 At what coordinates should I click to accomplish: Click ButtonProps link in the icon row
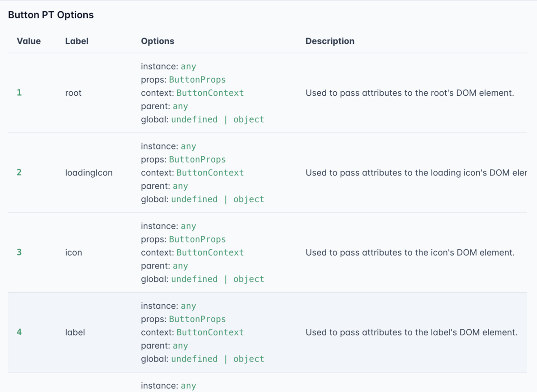(x=197, y=239)
